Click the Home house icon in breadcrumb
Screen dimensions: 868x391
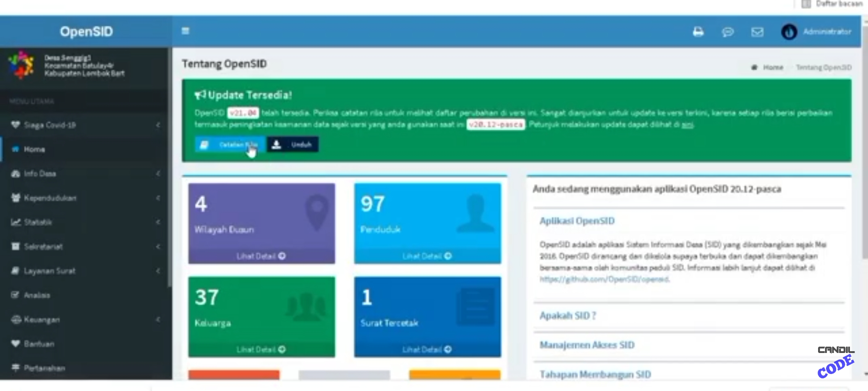[755, 67]
